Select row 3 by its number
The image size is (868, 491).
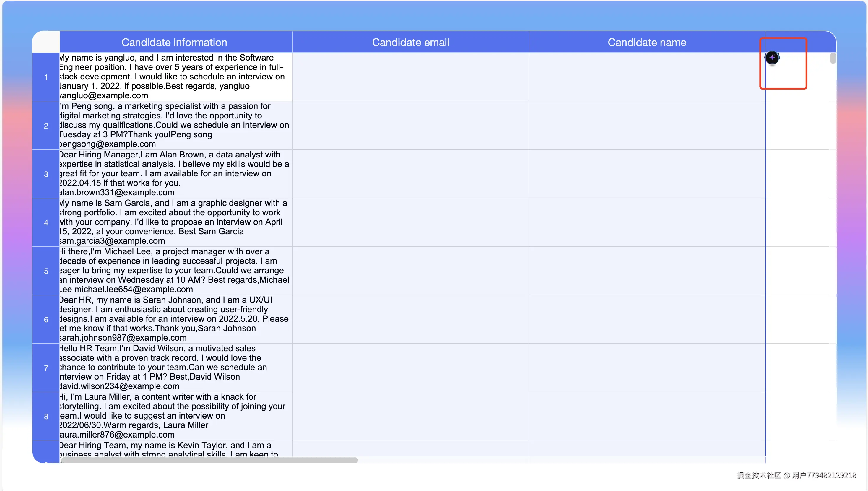coord(46,174)
